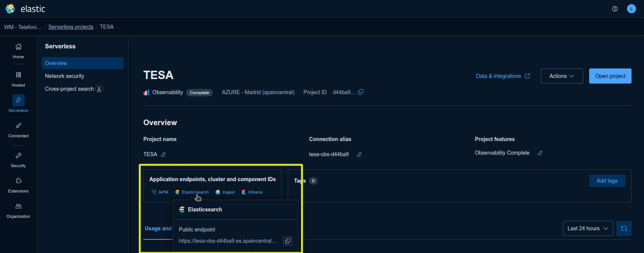Copy the Elasticsearch public endpoint URL
Viewport: 644px width, 253px height.
coord(288,241)
